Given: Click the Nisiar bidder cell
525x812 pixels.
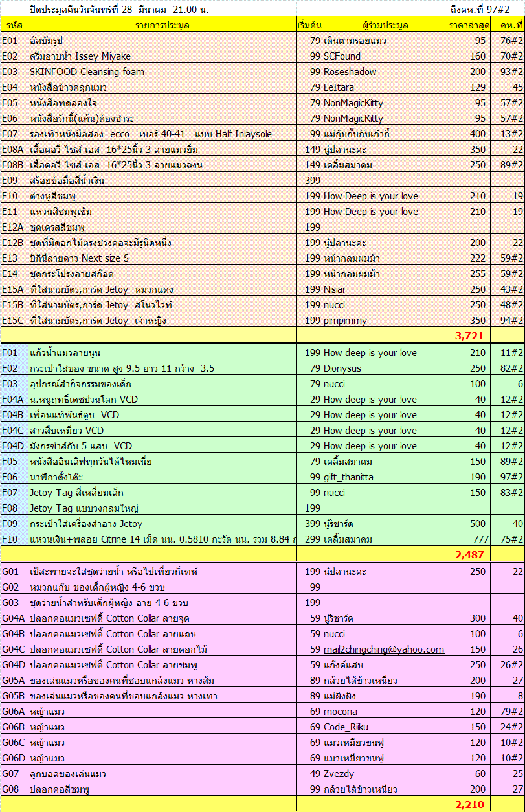Looking at the screenshot, I should (x=385, y=289).
